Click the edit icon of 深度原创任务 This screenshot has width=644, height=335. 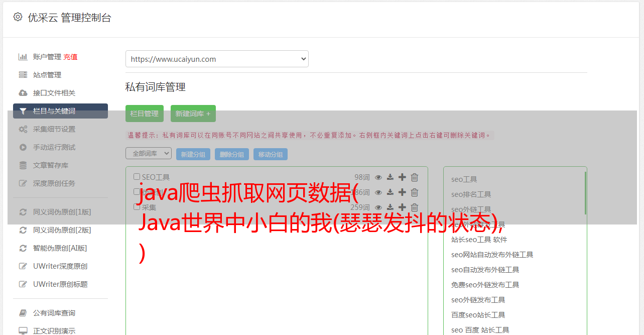(x=23, y=183)
